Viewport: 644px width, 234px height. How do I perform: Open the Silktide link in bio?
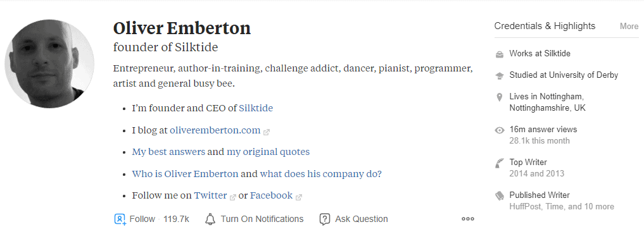[256, 108]
